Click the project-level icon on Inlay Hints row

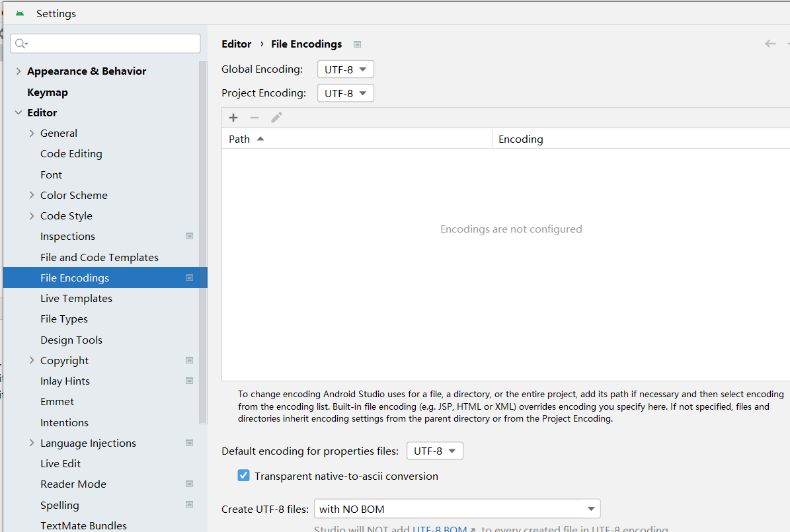pos(190,381)
